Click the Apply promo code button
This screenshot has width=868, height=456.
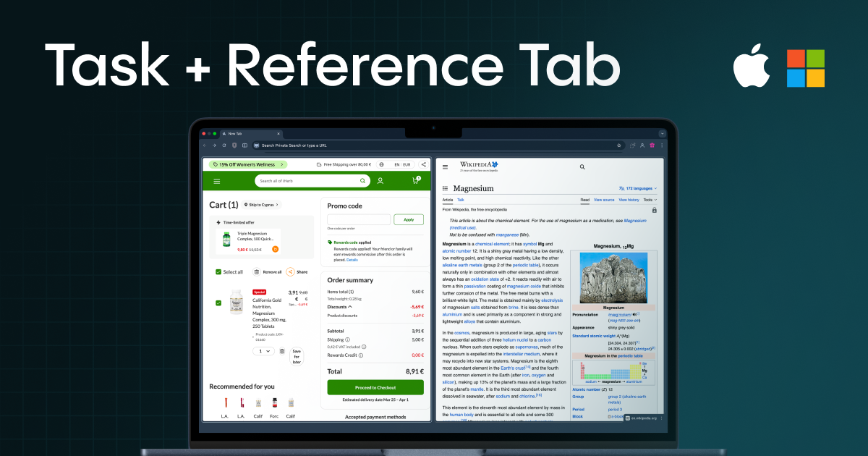coord(409,219)
